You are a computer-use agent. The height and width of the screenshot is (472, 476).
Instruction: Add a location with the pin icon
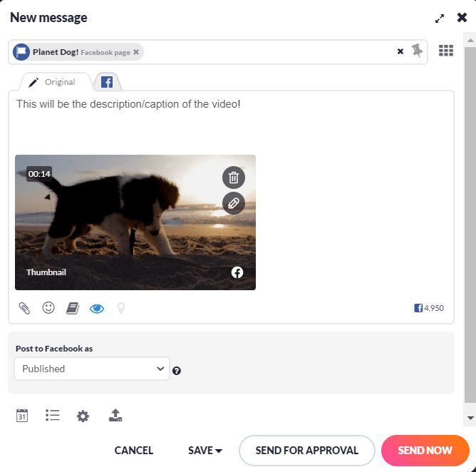click(121, 308)
